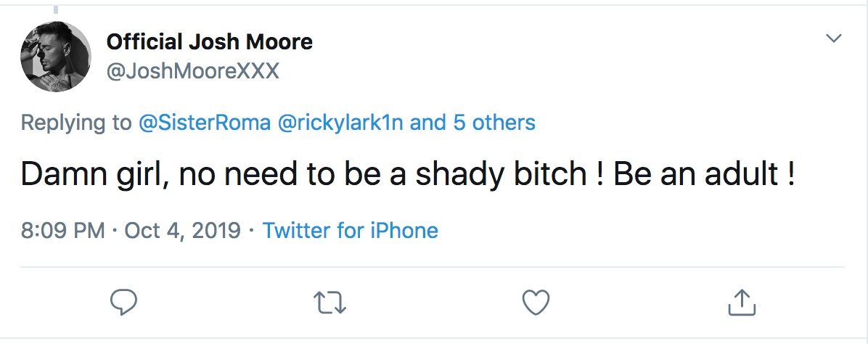Expand the tweet options chevron menu
This screenshot has height=344, width=868.
point(834,38)
